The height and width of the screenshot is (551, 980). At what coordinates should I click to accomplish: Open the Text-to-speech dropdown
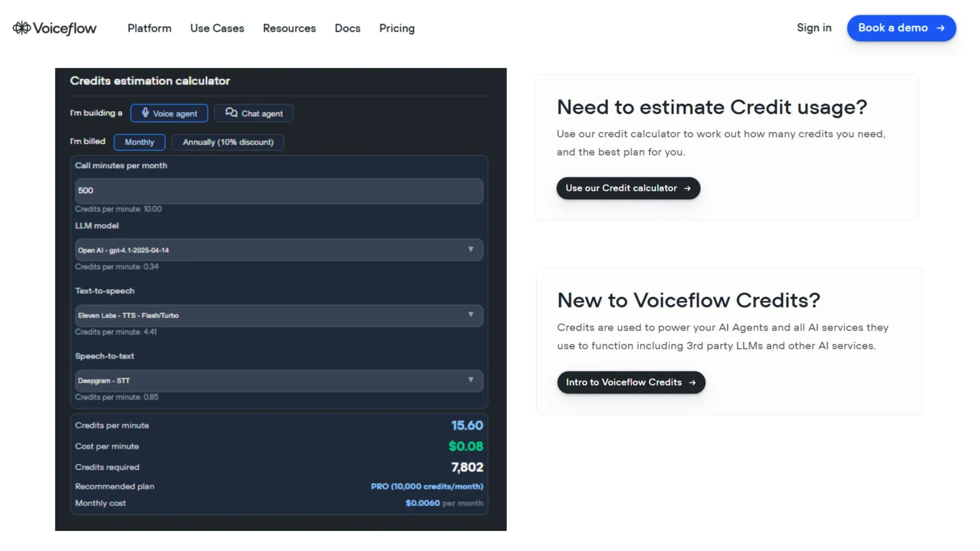[279, 315]
